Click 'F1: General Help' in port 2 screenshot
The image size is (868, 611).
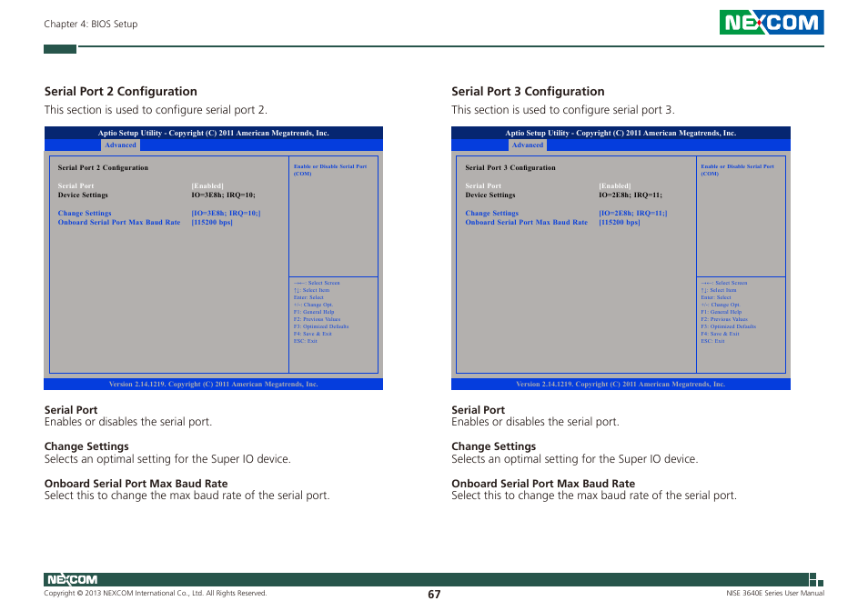tap(314, 312)
